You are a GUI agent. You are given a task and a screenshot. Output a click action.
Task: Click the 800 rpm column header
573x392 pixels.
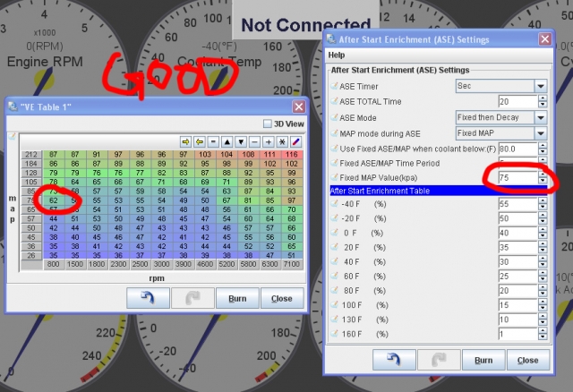click(x=54, y=264)
